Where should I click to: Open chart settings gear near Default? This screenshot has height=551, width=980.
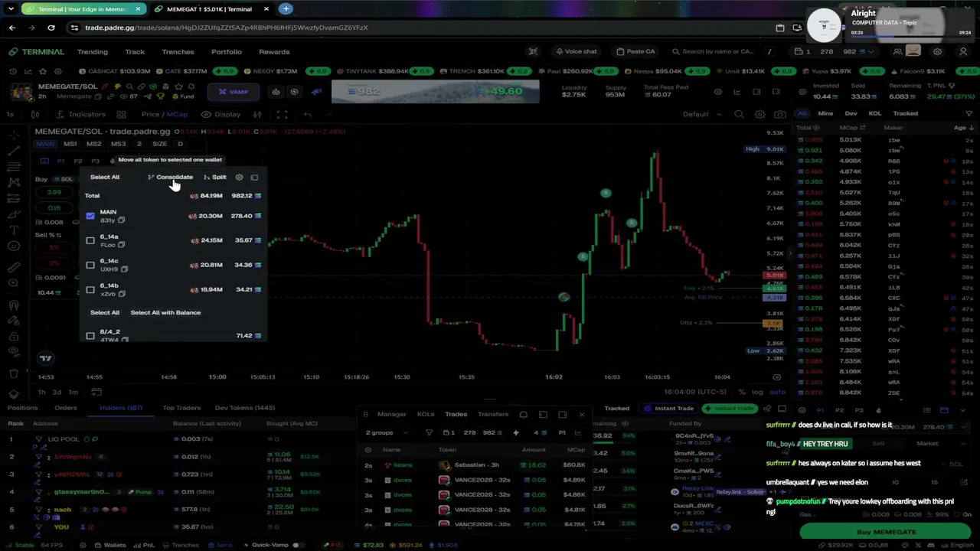click(759, 114)
